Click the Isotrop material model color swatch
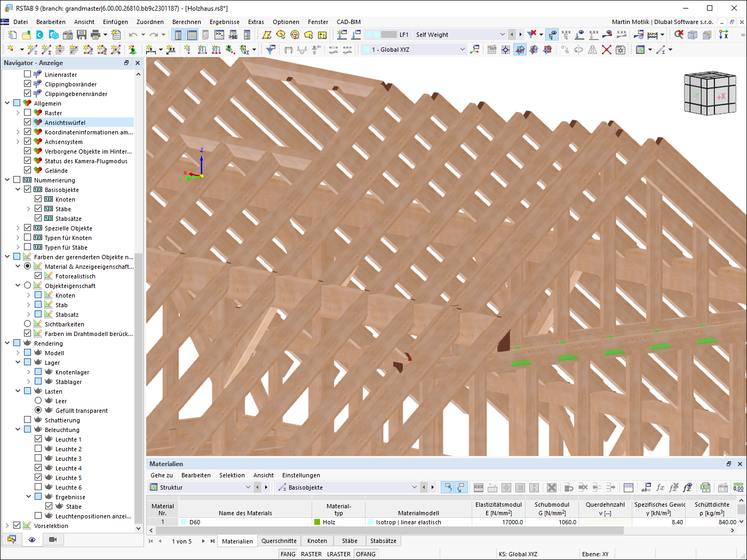This screenshot has width=747, height=560. point(370,522)
